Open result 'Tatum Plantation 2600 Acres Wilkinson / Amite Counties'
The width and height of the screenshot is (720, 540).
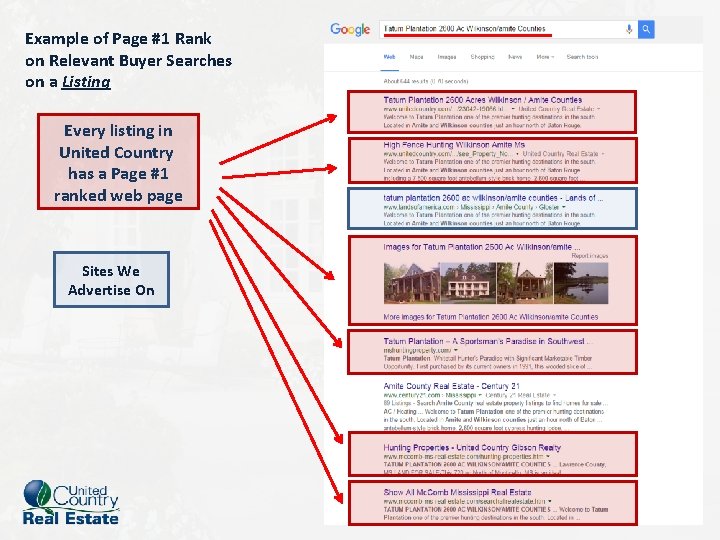point(483,100)
